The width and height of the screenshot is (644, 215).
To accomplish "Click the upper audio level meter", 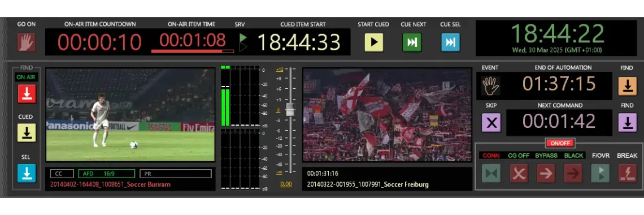I will [240, 96].
